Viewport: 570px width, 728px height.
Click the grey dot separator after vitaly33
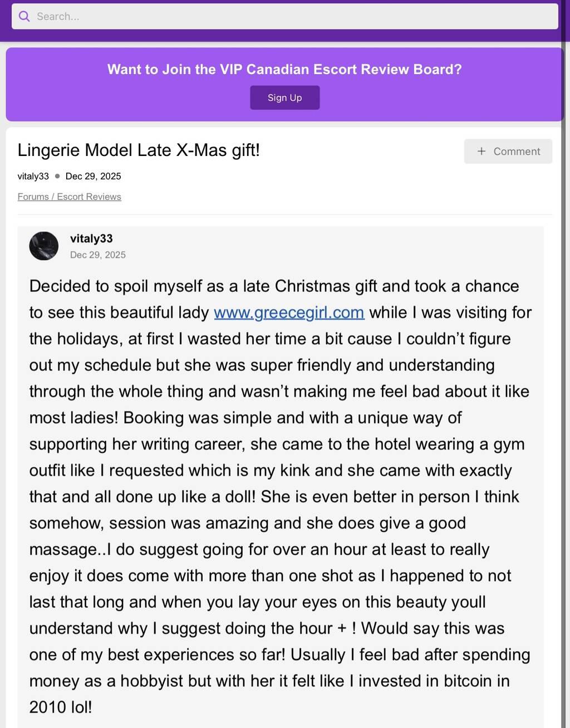[x=57, y=177]
